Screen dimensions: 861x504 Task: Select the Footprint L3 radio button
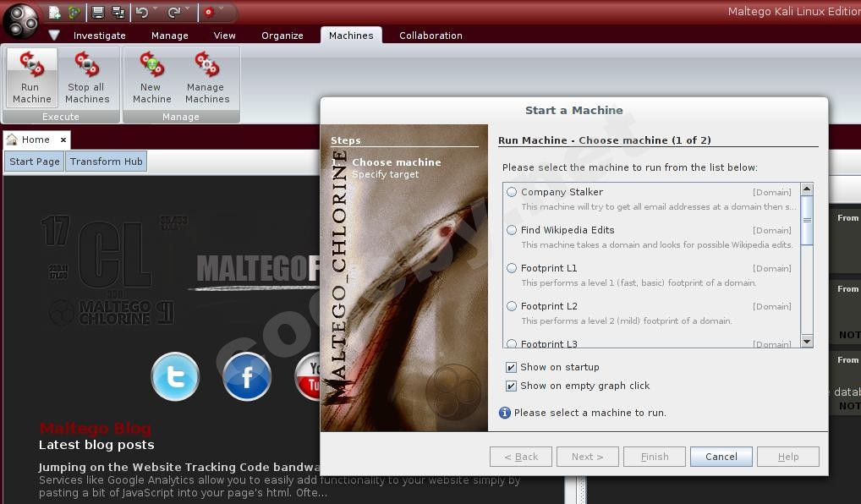pos(512,343)
